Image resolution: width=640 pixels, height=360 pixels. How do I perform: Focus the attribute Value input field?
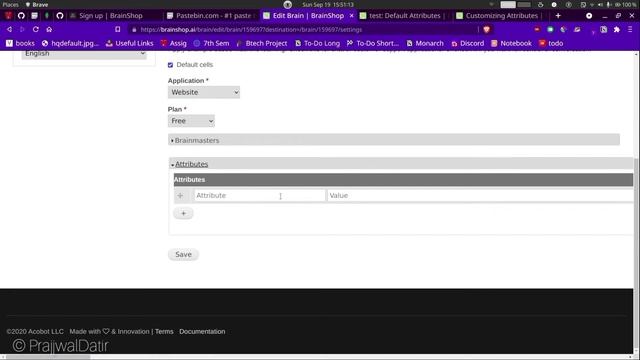480,196
